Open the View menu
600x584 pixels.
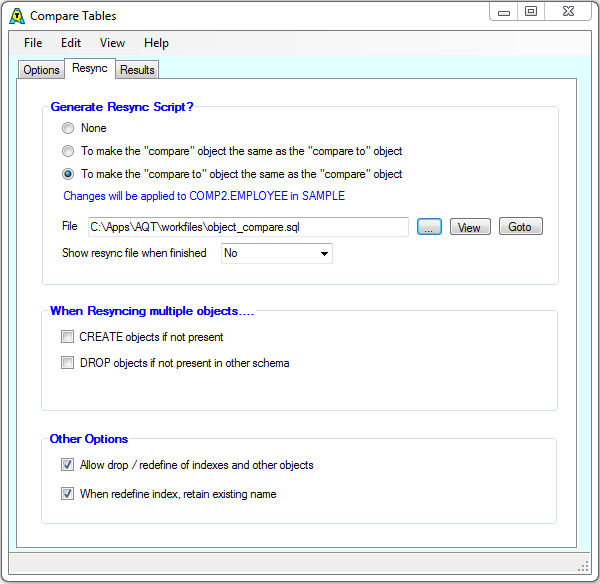tap(112, 43)
